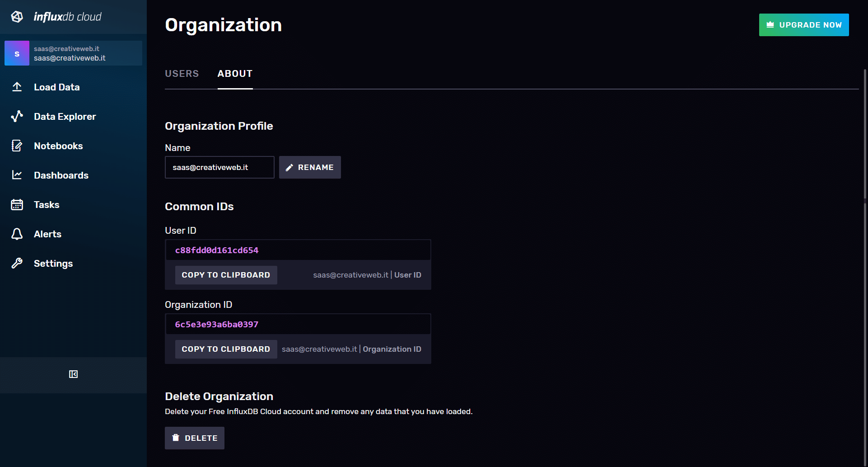Click the organization Name input field
The width and height of the screenshot is (868, 467).
(219, 167)
